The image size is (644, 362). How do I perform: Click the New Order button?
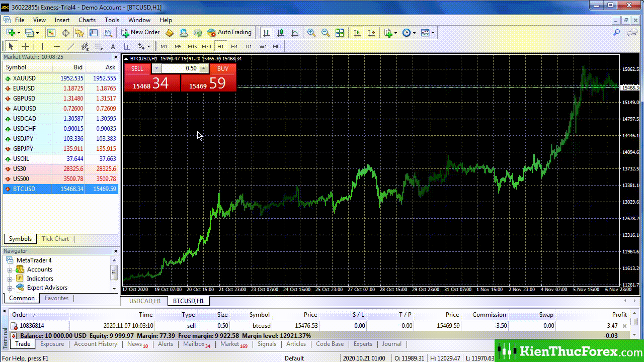[x=140, y=33]
